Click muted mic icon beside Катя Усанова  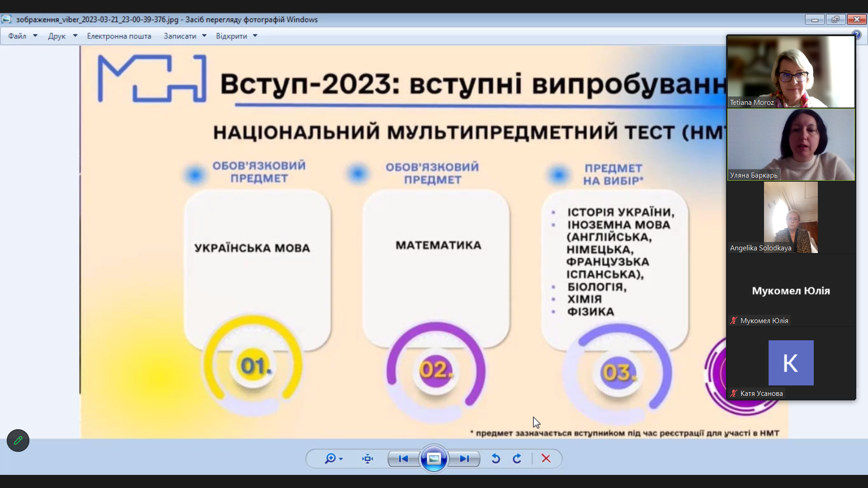click(734, 393)
